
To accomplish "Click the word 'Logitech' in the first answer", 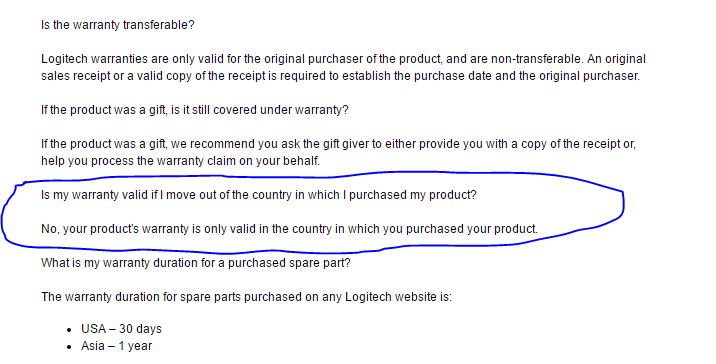I will (x=64, y=59).
